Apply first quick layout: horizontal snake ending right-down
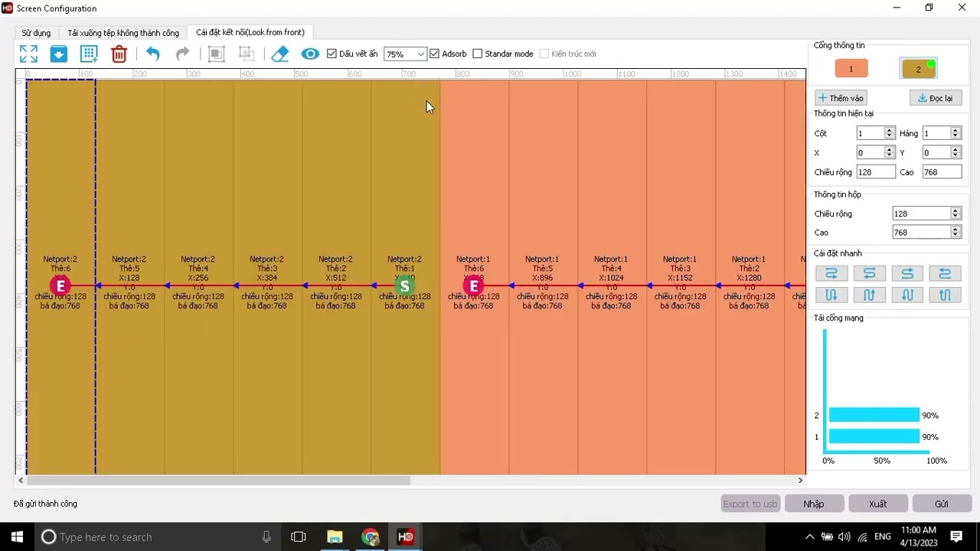The width and height of the screenshot is (980, 551). 831,273
